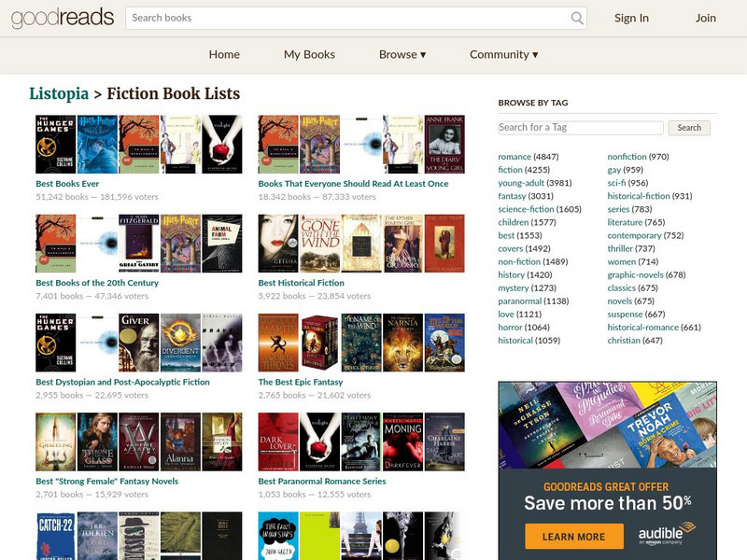Select the non-fiction tag
747x560 pixels.
[x=519, y=262]
